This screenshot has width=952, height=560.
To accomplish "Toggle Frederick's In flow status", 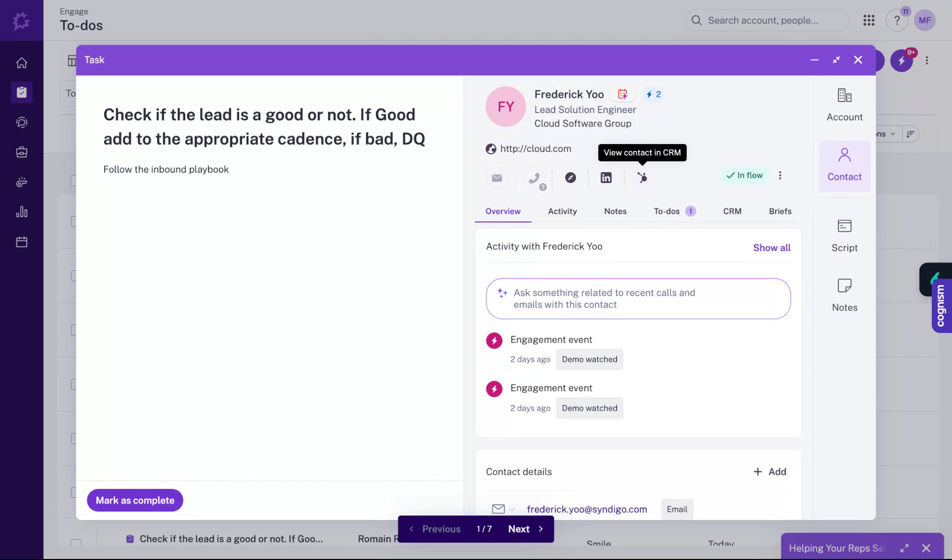I will [x=744, y=175].
